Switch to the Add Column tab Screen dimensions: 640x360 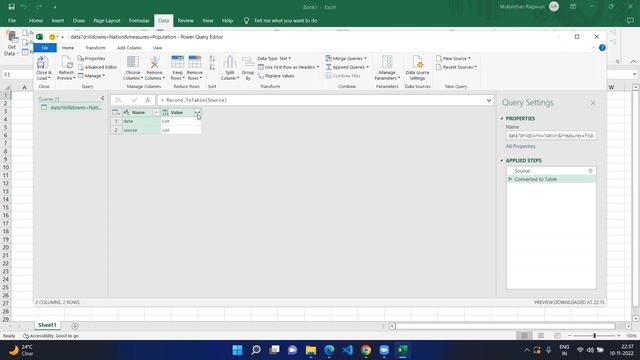click(129, 48)
